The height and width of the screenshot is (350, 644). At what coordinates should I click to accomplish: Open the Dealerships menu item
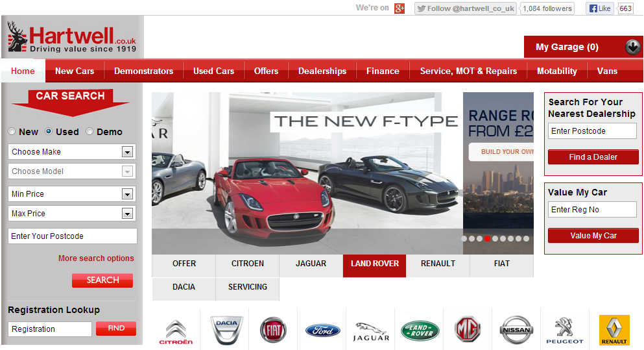[322, 71]
